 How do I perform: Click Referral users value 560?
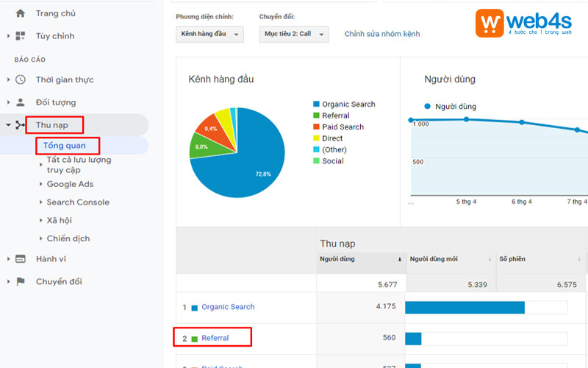pos(390,337)
